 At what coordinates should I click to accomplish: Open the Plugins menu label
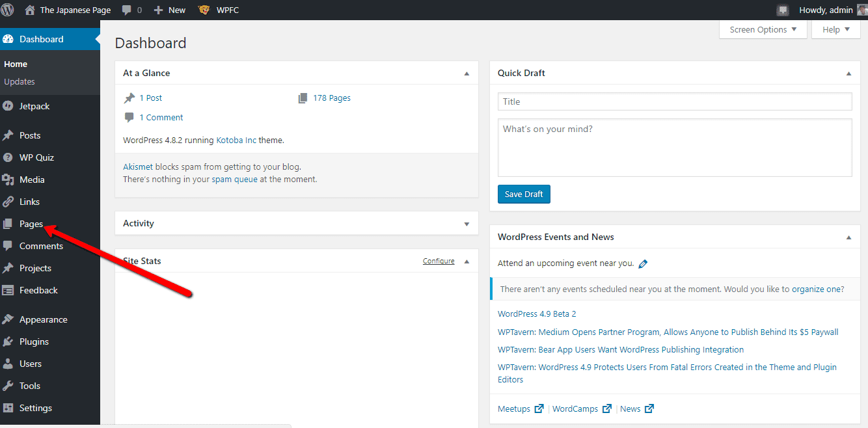(x=34, y=341)
